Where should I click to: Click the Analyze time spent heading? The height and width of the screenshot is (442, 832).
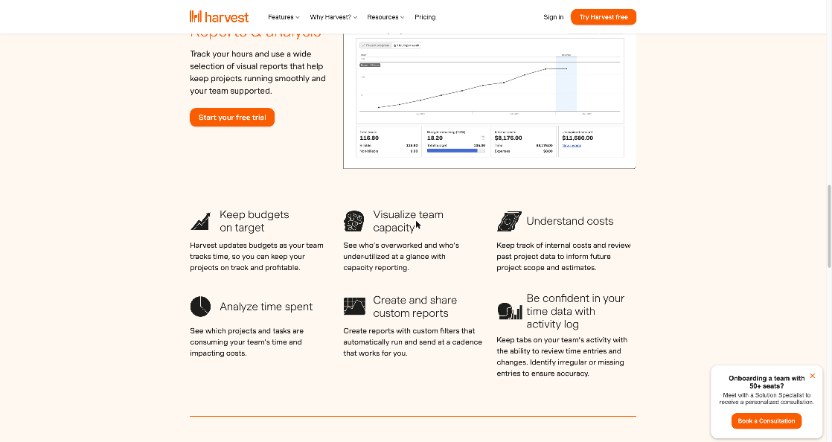[x=266, y=307]
